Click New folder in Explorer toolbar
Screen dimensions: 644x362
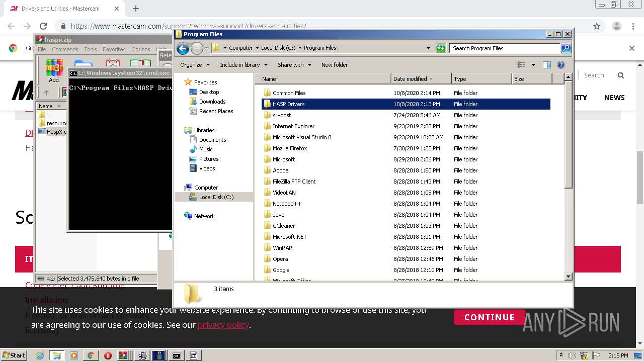click(335, 65)
